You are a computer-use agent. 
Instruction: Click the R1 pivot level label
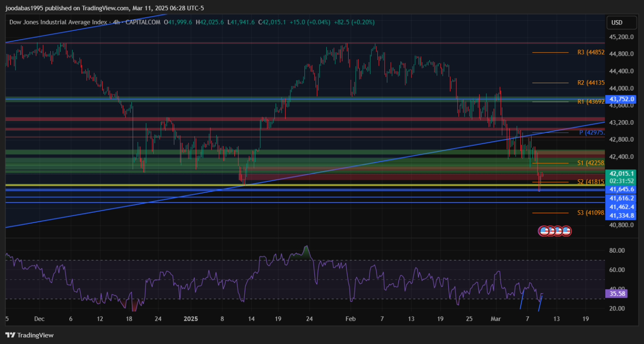coord(591,102)
